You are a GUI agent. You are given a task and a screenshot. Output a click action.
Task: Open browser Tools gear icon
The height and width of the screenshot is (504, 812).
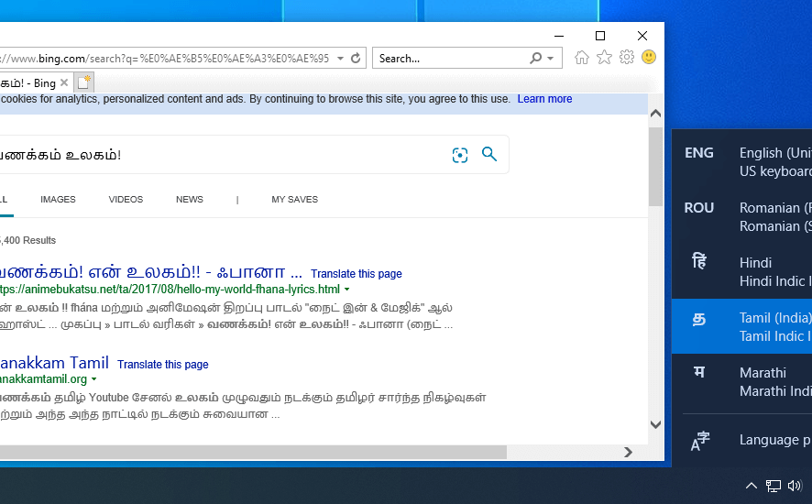click(x=627, y=57)
